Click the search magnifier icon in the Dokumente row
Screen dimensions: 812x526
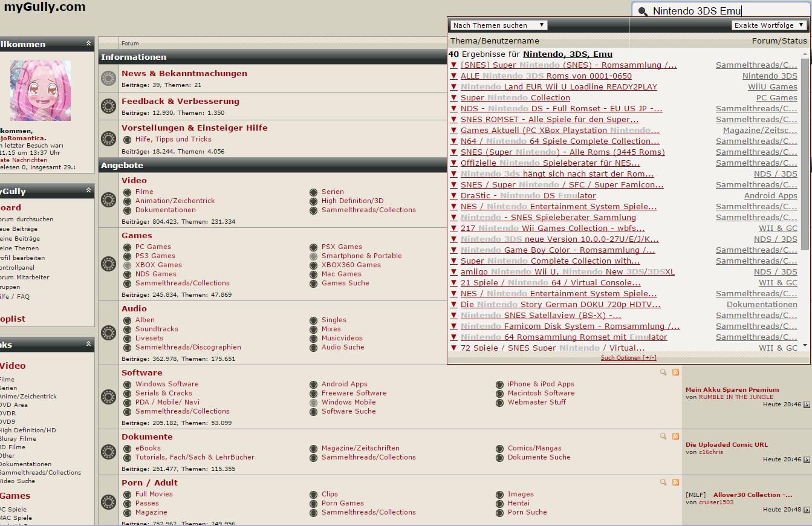click(663, 436)
